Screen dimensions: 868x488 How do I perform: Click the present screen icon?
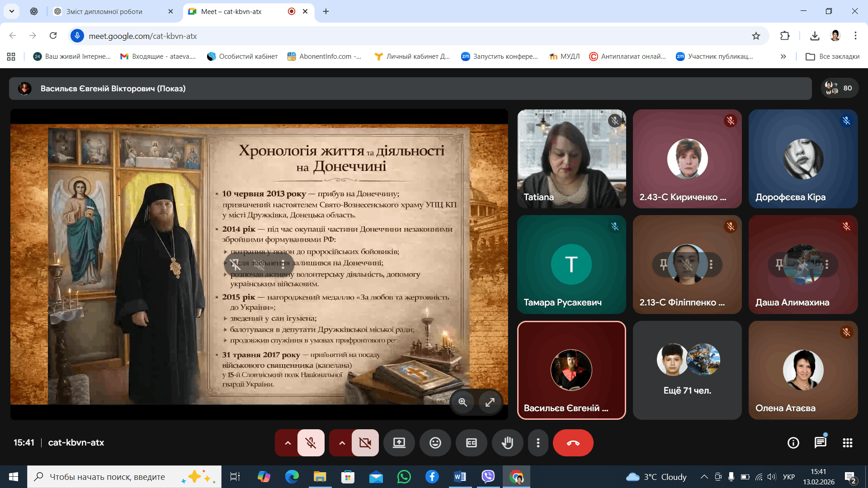(399, 443)
